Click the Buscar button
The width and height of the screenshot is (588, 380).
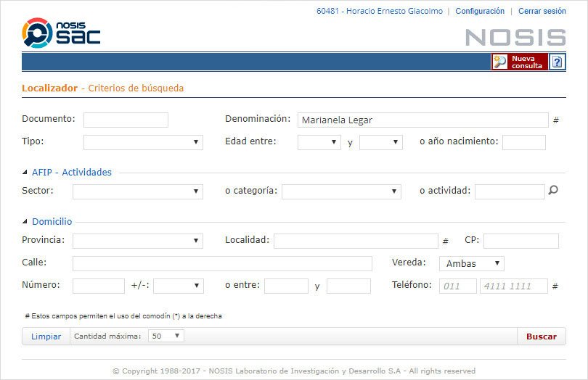(542, 336)
